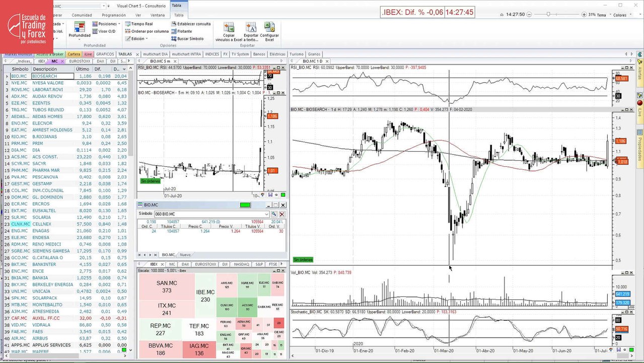Switch to the GRAFICOS workspace tab
The width and height of the screenshot is (644, 363).
(105, 54)
